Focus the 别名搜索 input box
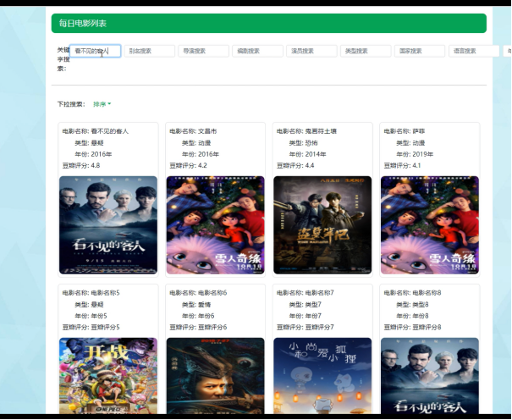The width and height of the screenshot is (512, 420). pyautogui.click(x=149, y=51)
